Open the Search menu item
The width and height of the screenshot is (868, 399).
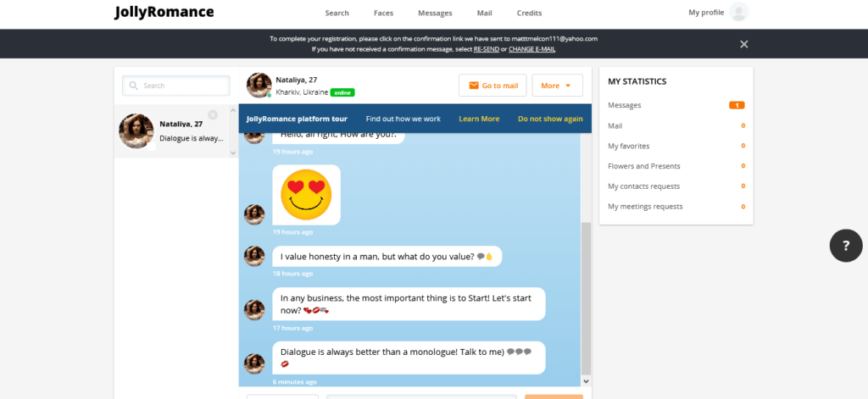(337, 14)
